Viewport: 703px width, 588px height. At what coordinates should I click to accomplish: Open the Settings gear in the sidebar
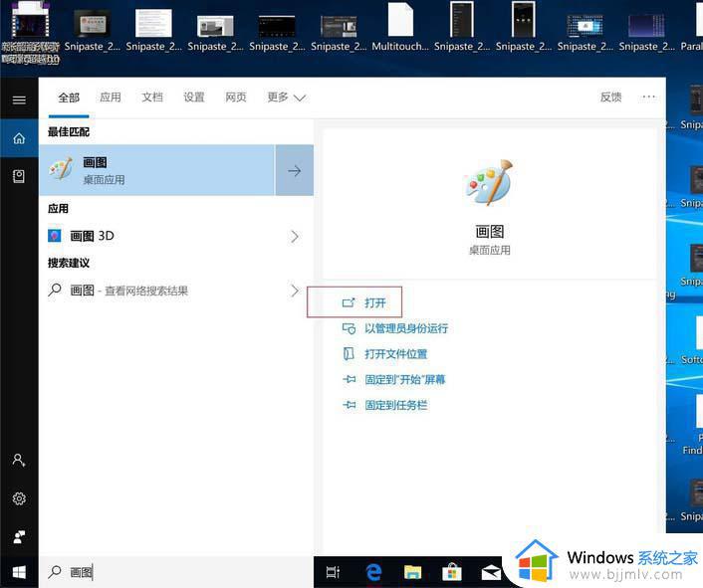point(19,498)
